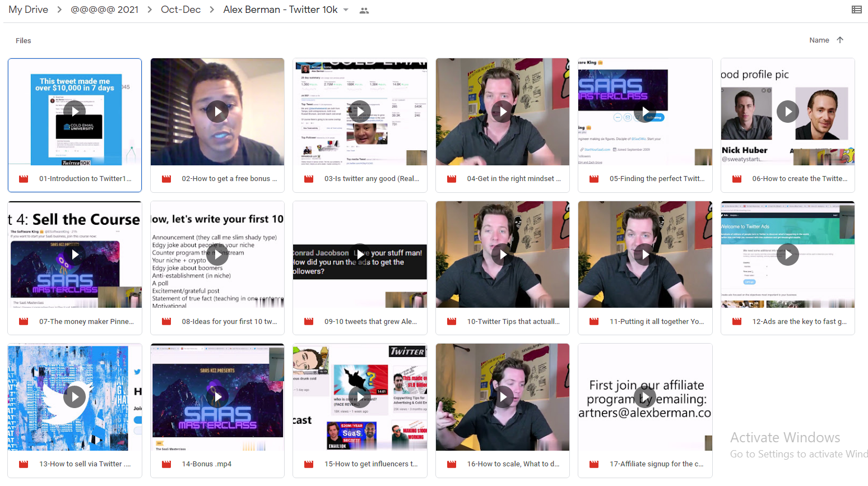Click video file icon beside 04-Get in the right mindset

click(452, 179)
